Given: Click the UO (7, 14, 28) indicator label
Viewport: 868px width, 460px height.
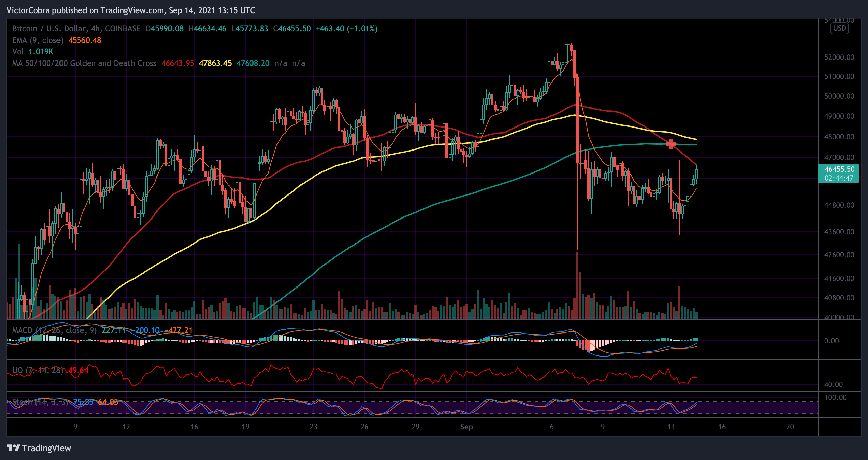Looking at the screenshot, I should pyautogui.click(x=38, y=370).
